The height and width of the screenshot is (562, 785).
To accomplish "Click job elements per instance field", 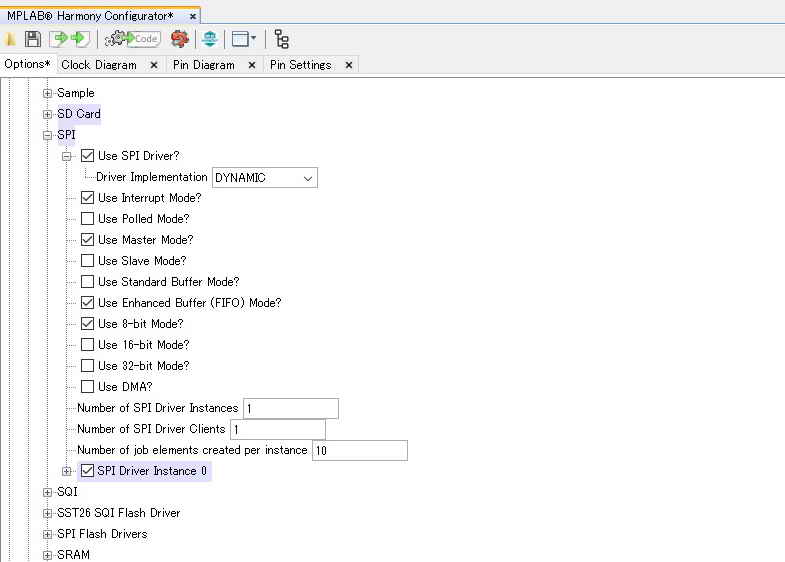I will coord(360,450).
